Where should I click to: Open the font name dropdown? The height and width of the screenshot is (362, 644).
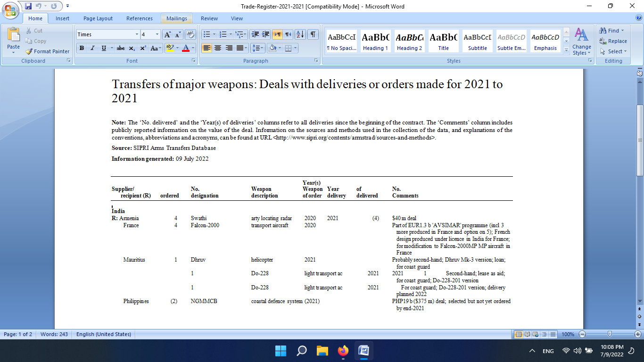137,34
